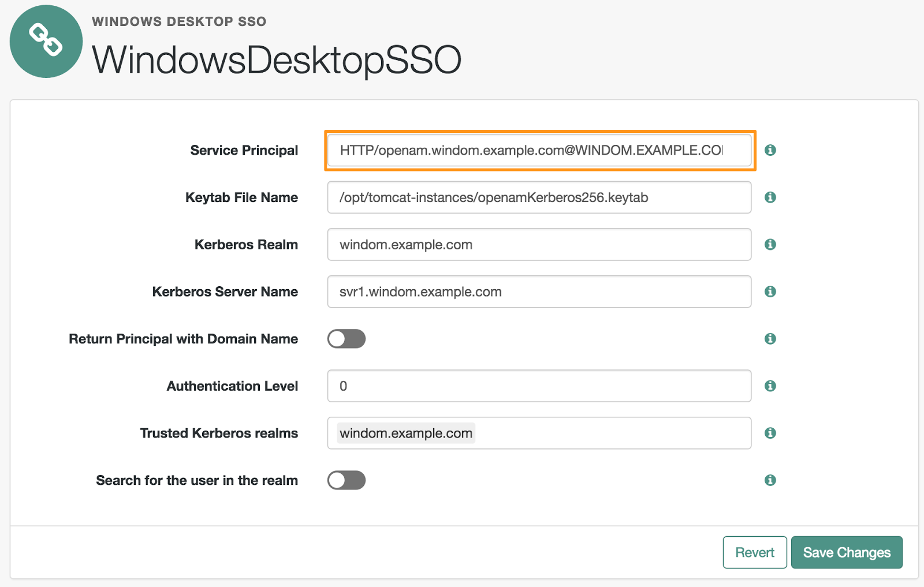Enable Search for the user in the realm
This screenshot has height=587, width=924.
point(346,480)
